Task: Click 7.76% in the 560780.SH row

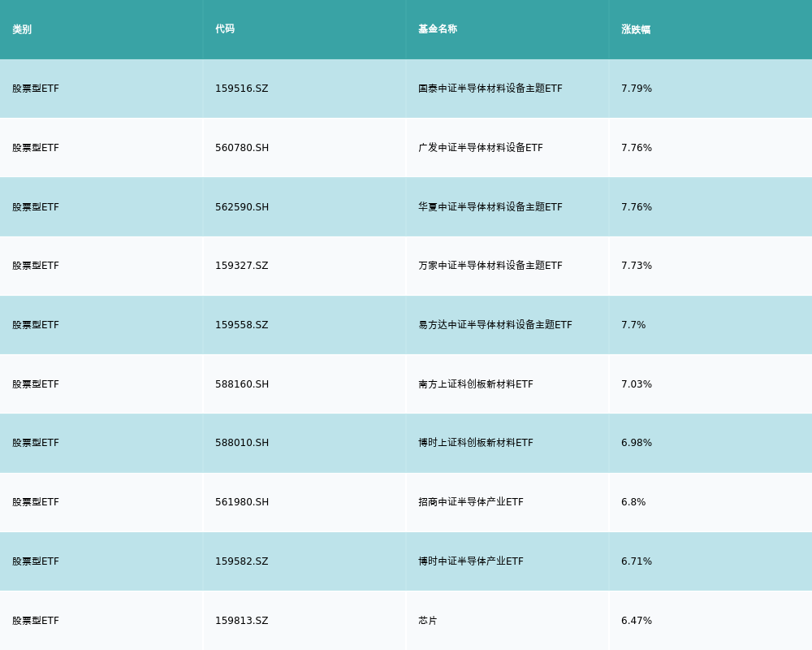Action: 637,148
